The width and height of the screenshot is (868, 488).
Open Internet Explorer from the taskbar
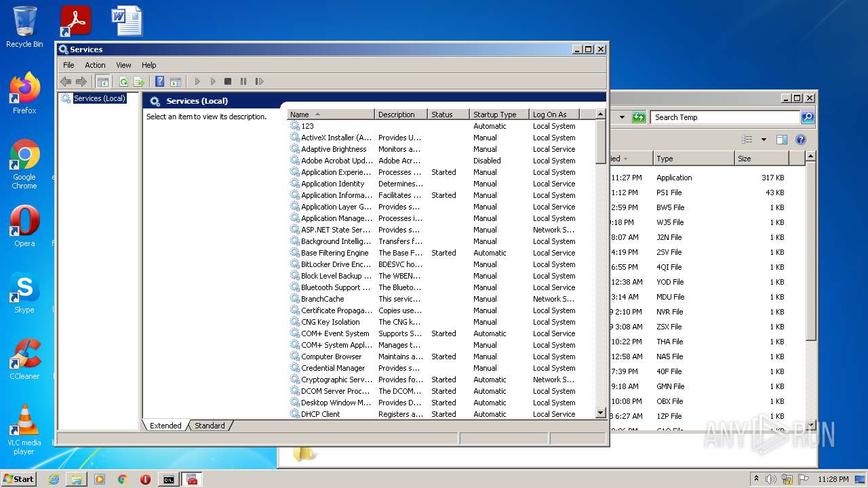pyautogui.click(x=54, y=479)
